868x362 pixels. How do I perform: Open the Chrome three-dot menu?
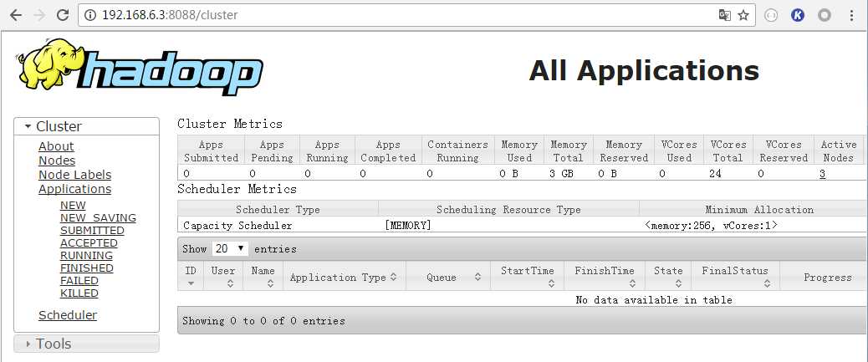click(851, 16)
